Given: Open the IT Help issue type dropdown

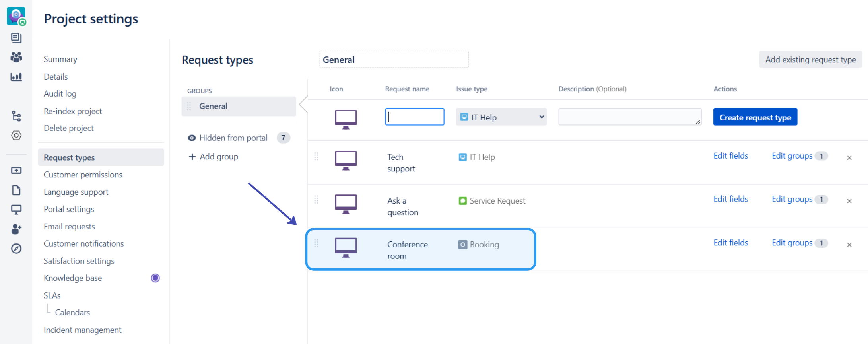Looking at the screenshot, I should click(x=501, y=117).
